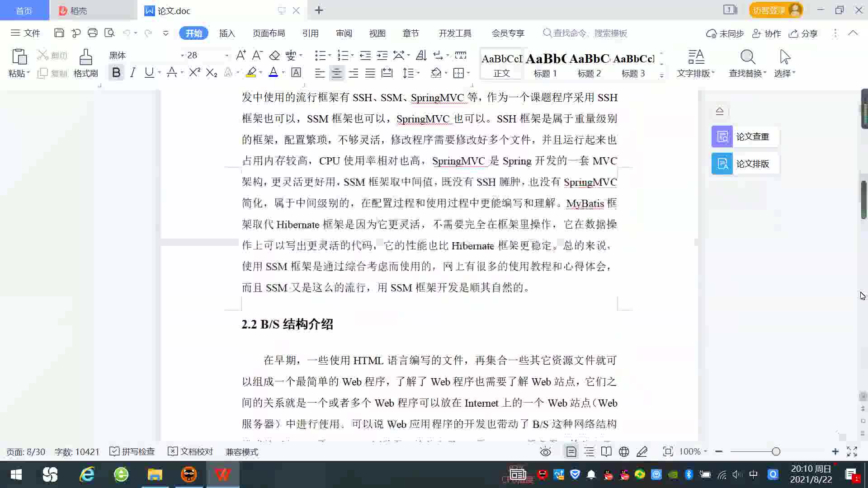Switch to web layout view in the status bar
This screenshot has width=868, height=488.
[x=624, y=451]
